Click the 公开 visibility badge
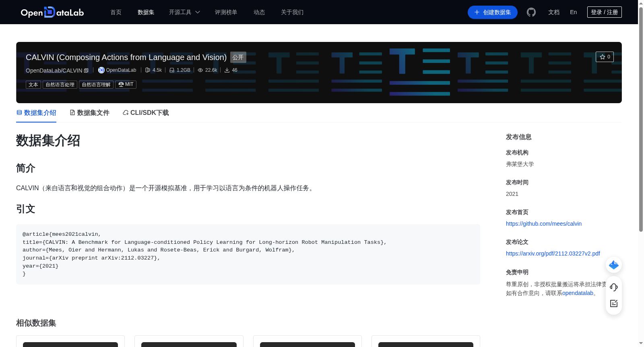644x347 pixels. [238, 57]
